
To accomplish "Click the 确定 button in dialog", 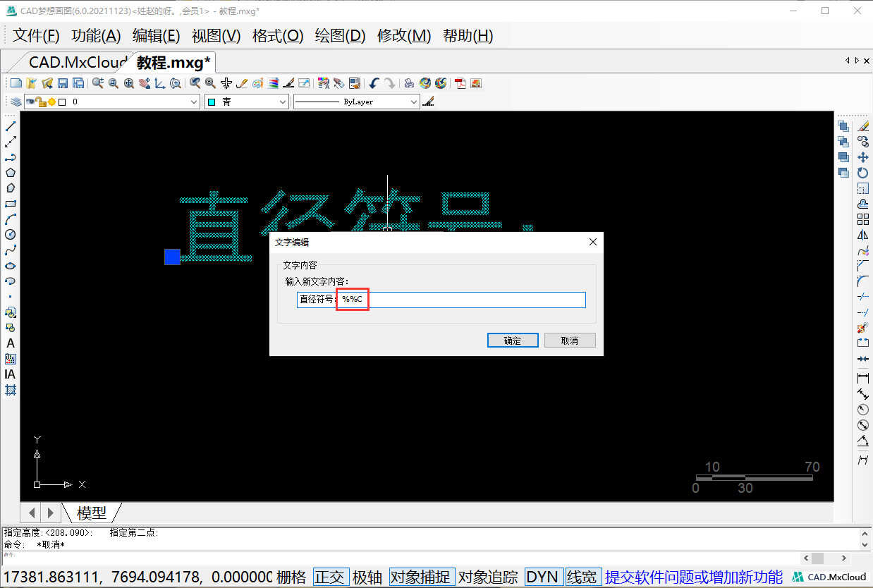I will tap(513, 341).
